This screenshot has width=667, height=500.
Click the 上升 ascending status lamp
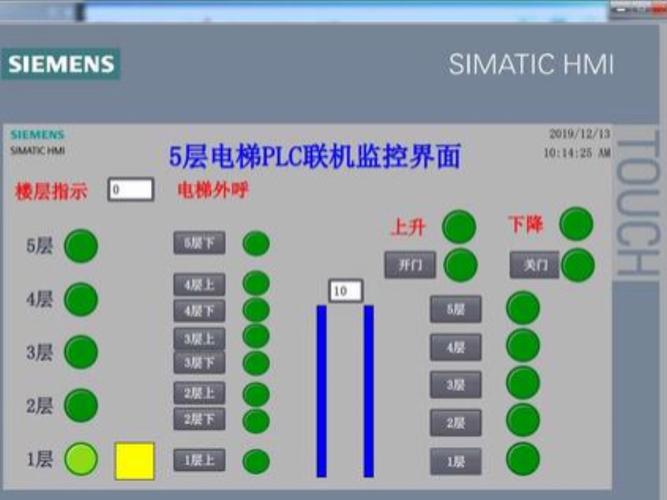coord(459,227)
